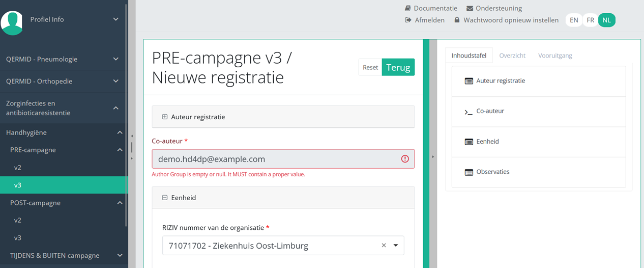Viewport: 644px width, 268px height.
Task: Click the Observaties list icon in contents
Action: click(x=469, y=172)
